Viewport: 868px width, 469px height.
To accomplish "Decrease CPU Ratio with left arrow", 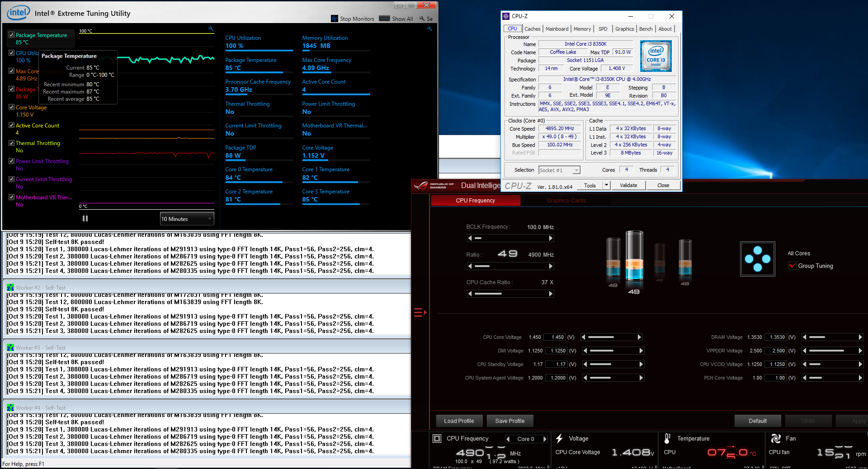I will 470,266.
